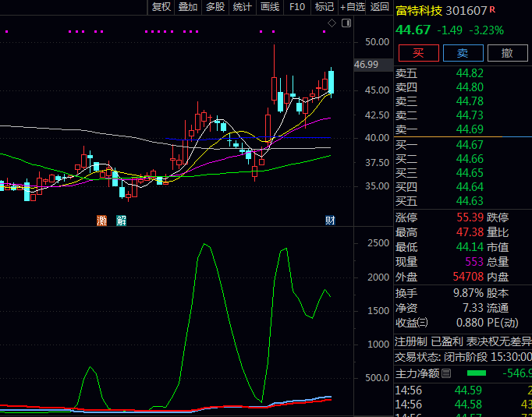Toggle the side panel icon near diamond

[x=345, y=23]
